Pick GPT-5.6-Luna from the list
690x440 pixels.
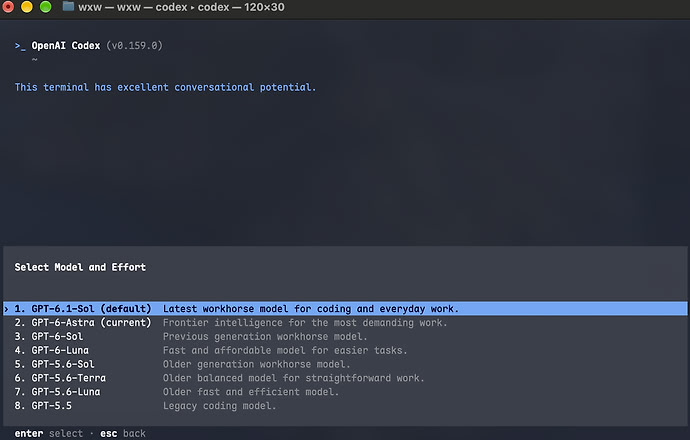345,392
